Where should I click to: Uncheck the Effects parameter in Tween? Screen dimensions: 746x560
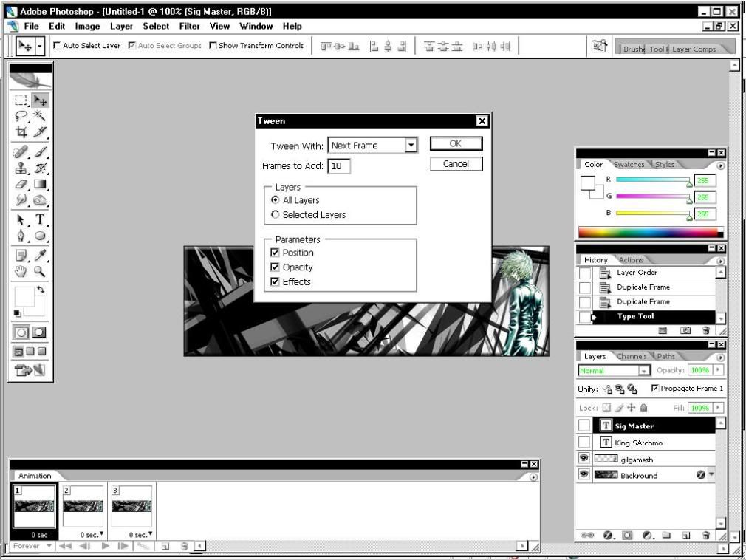[275, 281]
